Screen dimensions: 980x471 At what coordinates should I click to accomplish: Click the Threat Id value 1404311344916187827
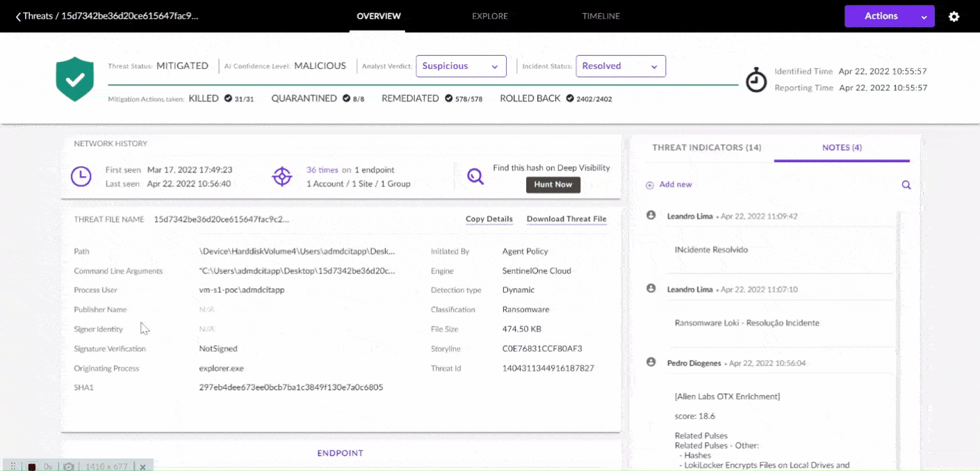[x=548, y=369]
